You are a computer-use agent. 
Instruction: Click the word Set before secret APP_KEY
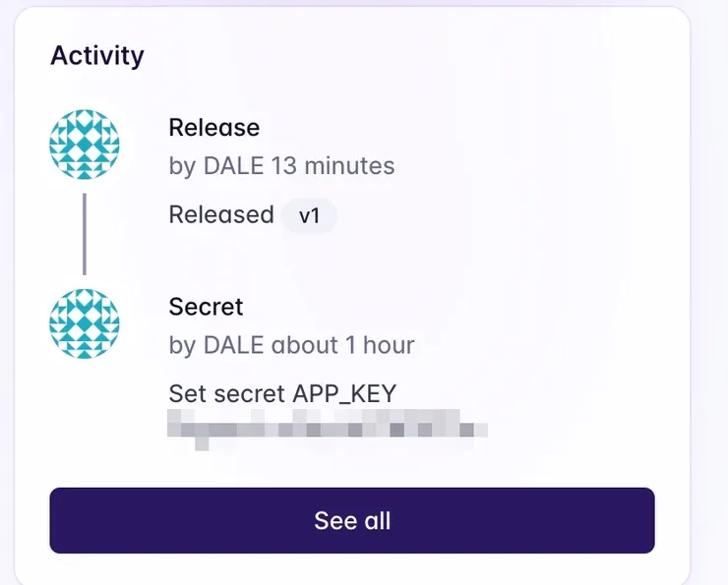click(x=187, y=394)
